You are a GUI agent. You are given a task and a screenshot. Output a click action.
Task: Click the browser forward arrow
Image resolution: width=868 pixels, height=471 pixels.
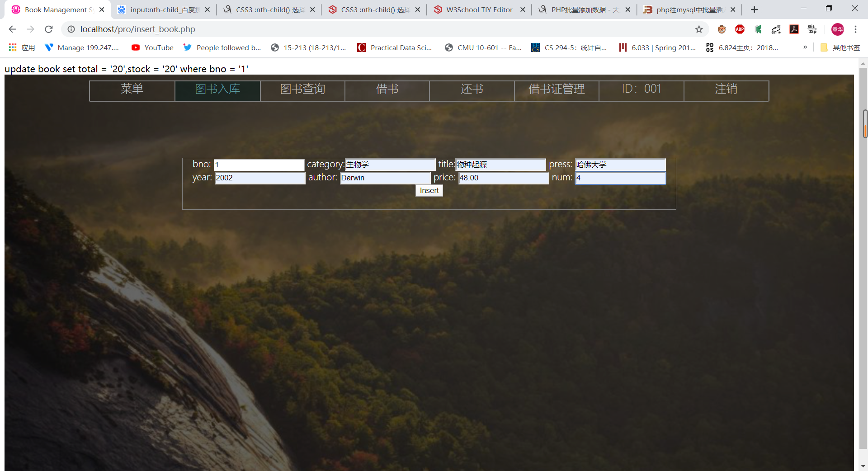(30, 29)
